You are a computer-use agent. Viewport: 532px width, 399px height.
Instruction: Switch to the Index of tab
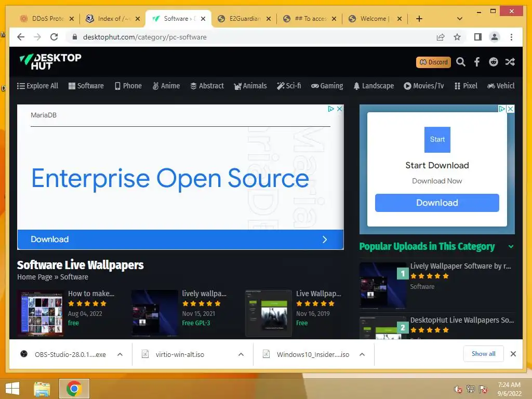tap(113, 19)
